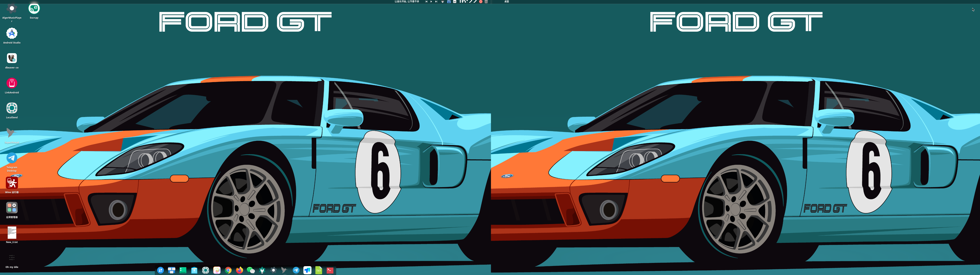Open LocalSend from the dock
The image size is (980, 275).
pos(205,270)
